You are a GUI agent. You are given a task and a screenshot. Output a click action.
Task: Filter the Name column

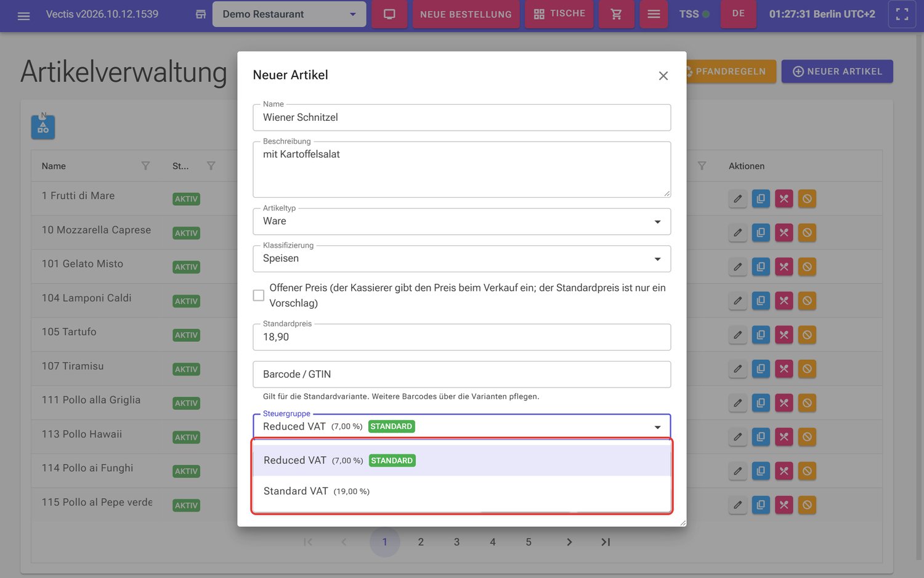point(145,166)
